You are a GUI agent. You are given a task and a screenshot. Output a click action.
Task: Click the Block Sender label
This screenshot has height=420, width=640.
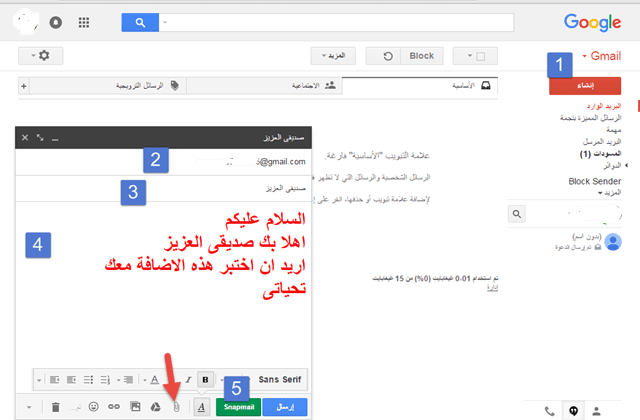click(595, 181)
